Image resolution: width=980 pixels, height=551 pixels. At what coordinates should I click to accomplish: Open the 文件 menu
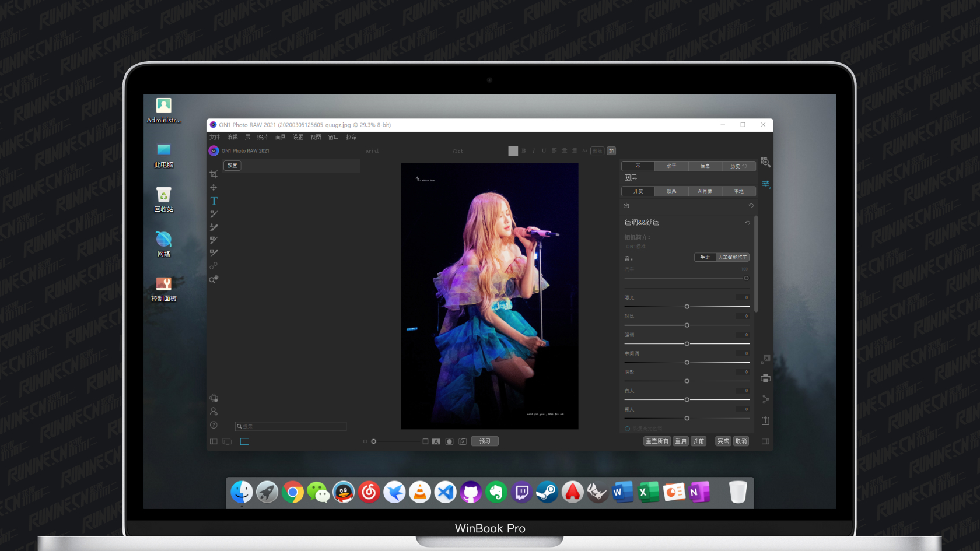[215, 137]
